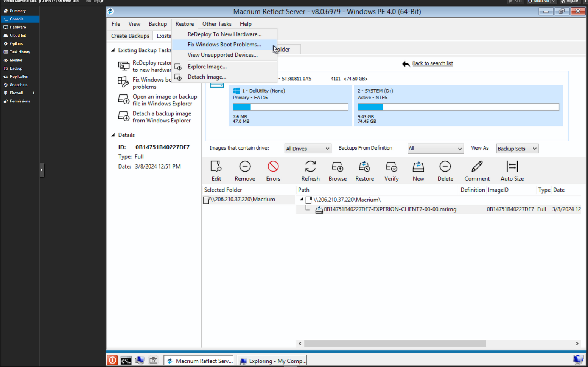The image size is (588, 367).
Task: Click the network computers taskbar icon
Action: tap(140, 361)
